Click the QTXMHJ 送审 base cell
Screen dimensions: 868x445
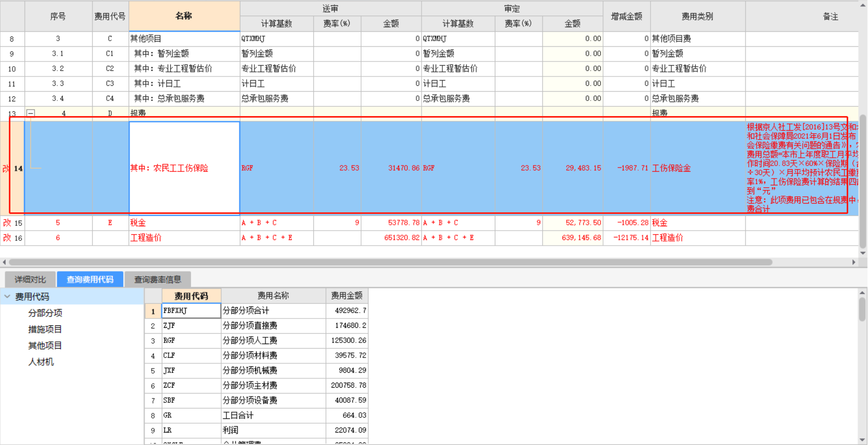tap(277, 39)
